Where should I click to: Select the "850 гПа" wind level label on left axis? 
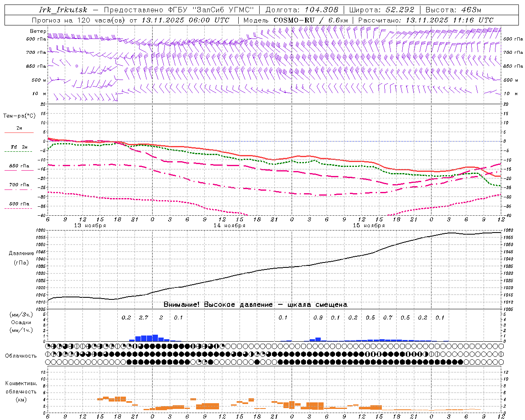[x=36, y=66]
